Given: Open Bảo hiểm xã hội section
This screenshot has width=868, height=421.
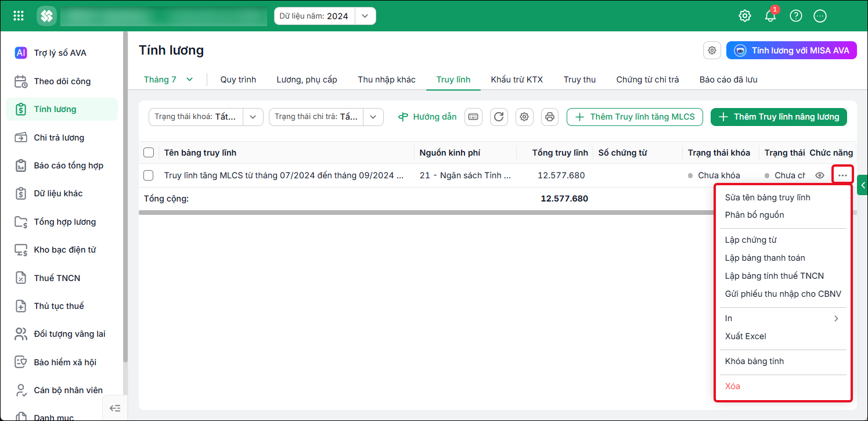Looking at the screenshot, I should tap(62, 362).
